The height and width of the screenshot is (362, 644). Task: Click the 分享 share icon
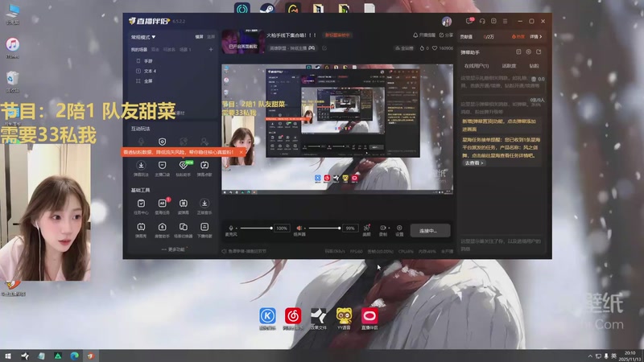pos(441,35)
